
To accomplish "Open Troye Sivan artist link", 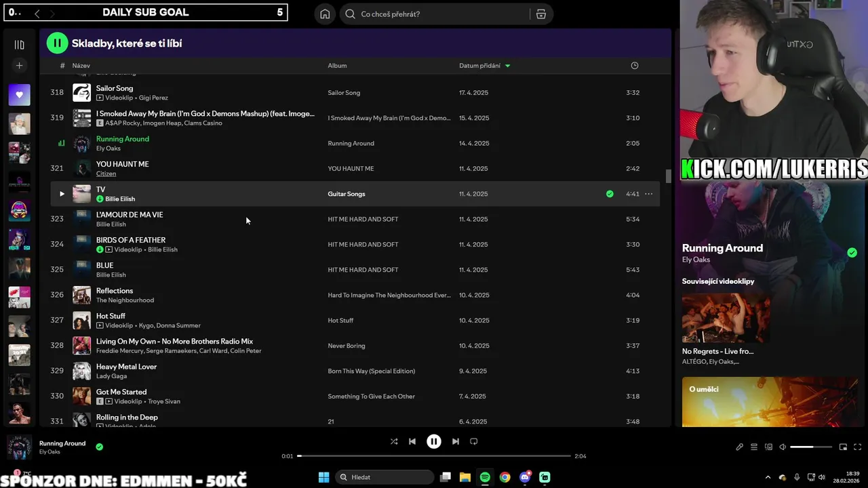I will (x=164, y=401).
